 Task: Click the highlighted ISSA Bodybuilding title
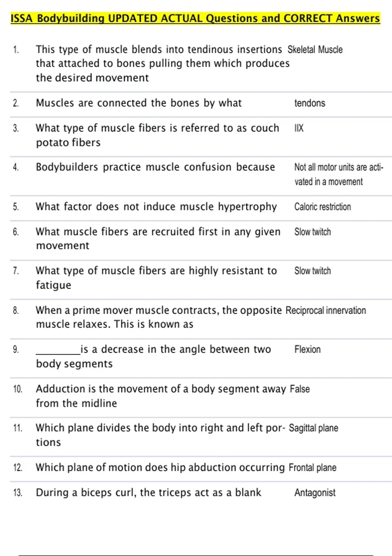[x=195, y=18]
